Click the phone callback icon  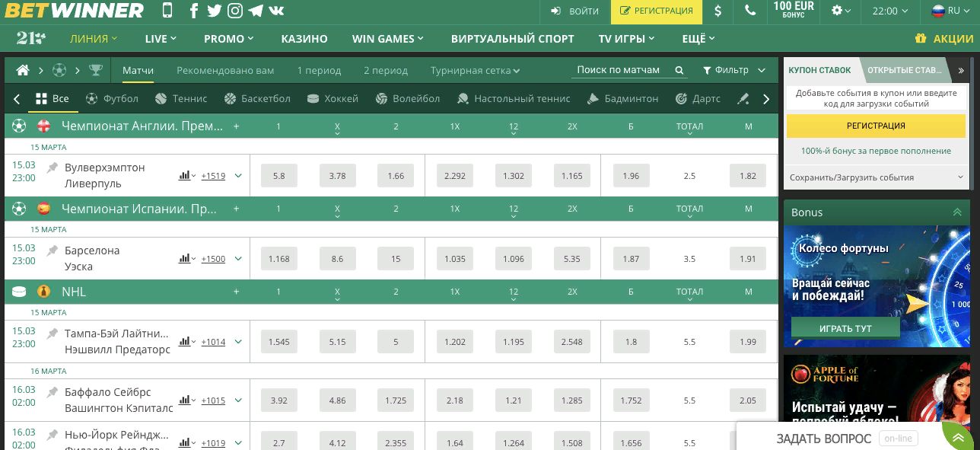(751, 11)
